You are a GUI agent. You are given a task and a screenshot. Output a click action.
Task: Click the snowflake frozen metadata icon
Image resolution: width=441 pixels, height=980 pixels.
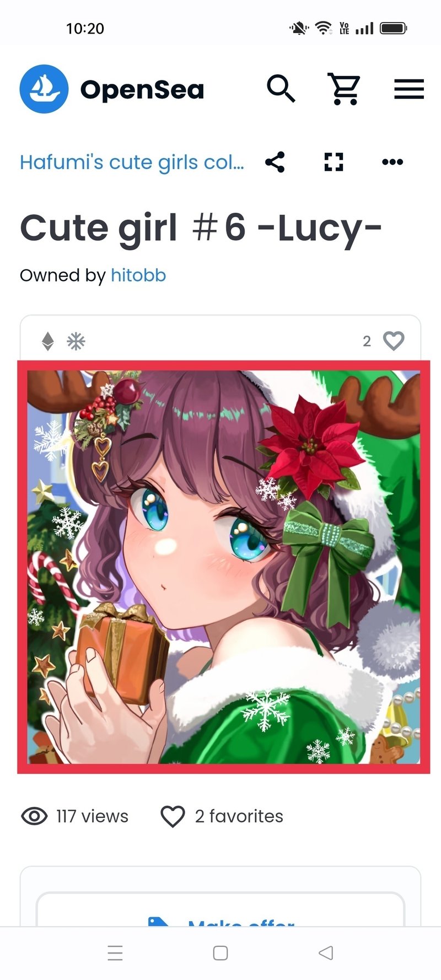[x=76, y=342]
